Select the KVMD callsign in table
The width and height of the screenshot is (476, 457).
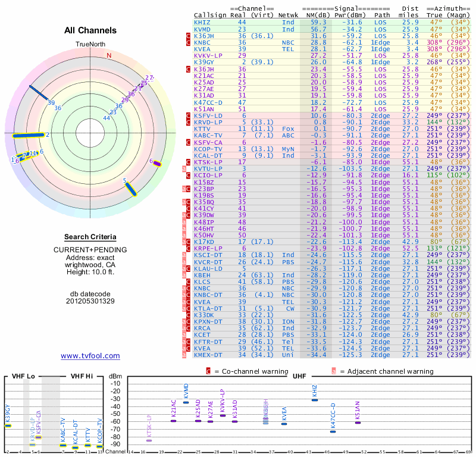pos(202,29)
